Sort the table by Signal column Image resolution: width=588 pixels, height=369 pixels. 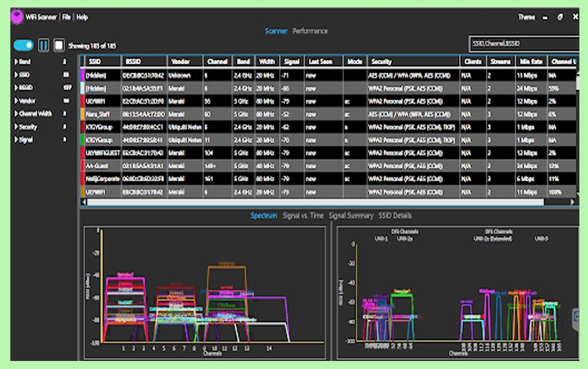(x=292, y=61)
